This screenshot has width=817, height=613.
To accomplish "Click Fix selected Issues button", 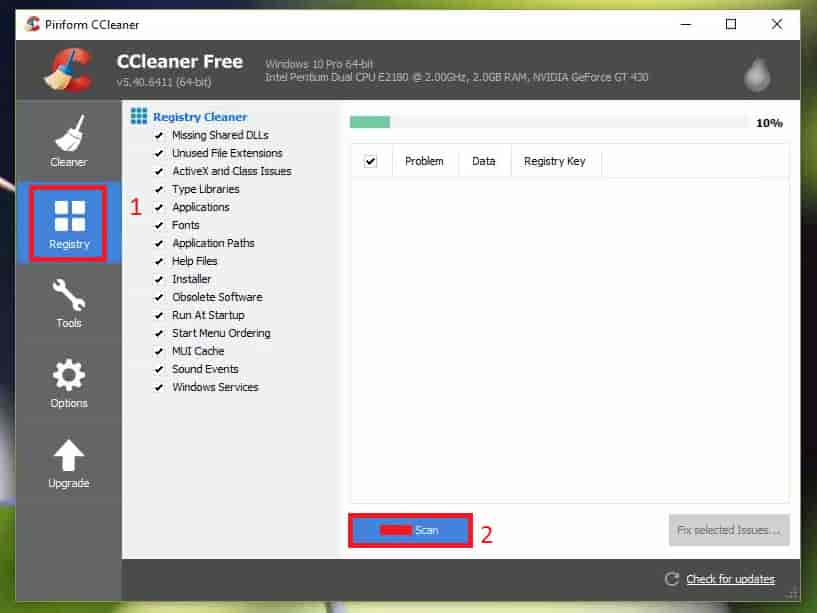I will [729, 530].
